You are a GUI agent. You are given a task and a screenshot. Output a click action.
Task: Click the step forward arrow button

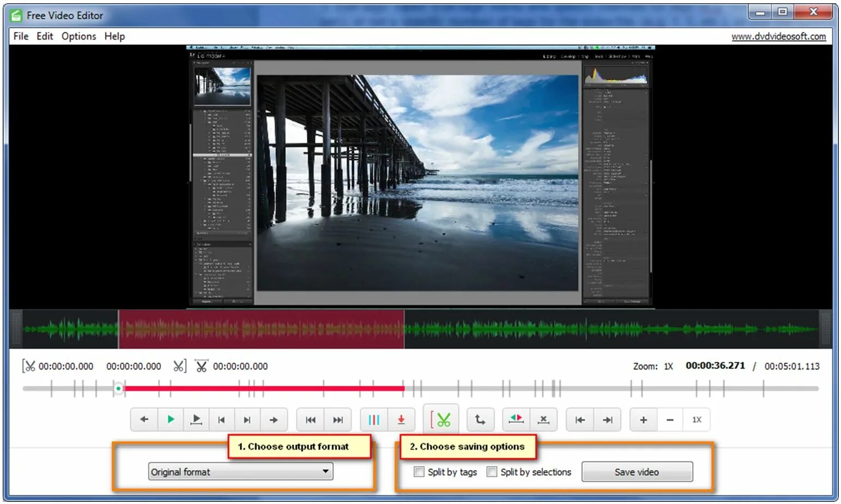pos(274,420)
